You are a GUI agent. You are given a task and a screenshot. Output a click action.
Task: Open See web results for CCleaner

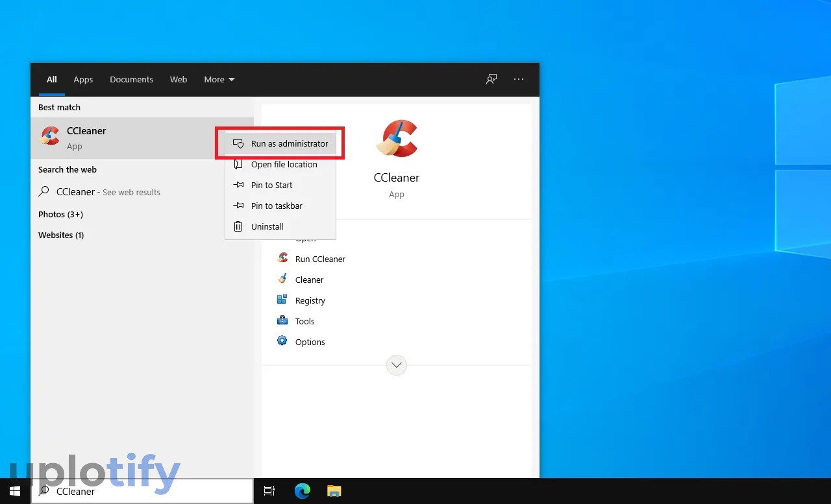[99, 191]
